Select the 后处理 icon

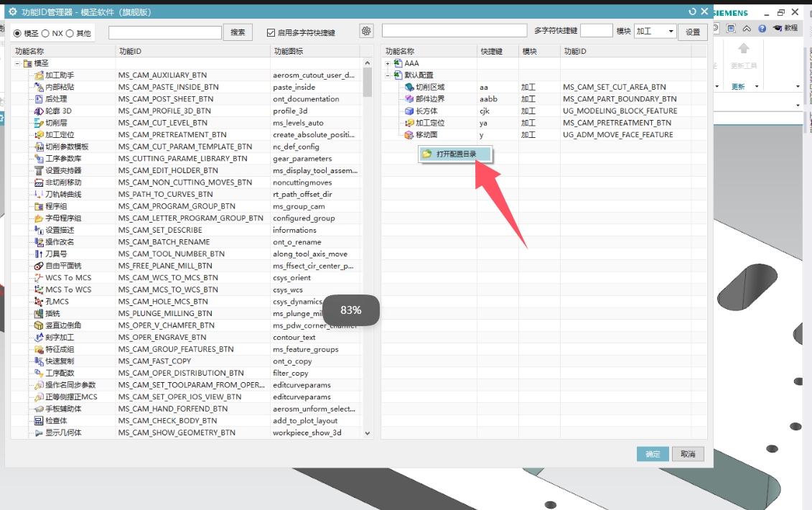[39, 99]
